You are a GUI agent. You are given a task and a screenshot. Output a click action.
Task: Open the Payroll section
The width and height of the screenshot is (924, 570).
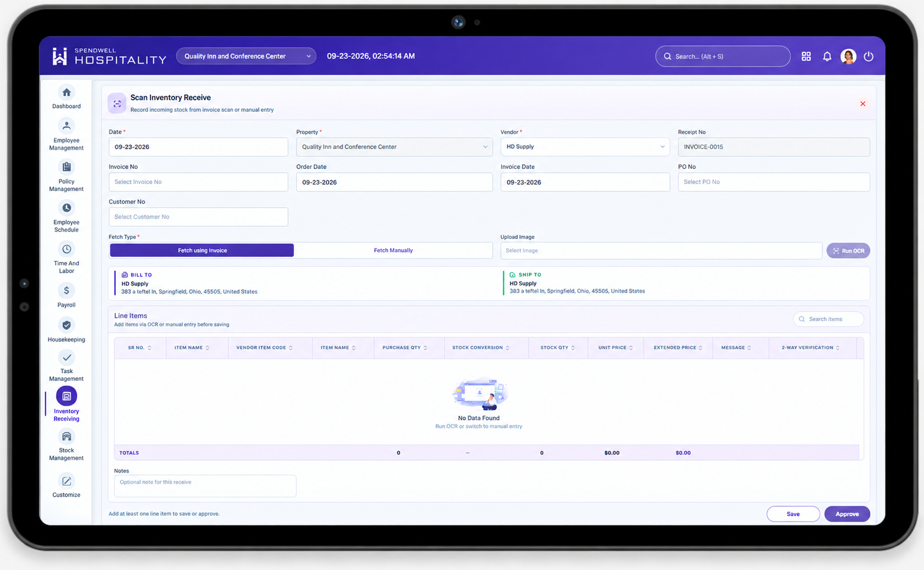tap(67, 296)
